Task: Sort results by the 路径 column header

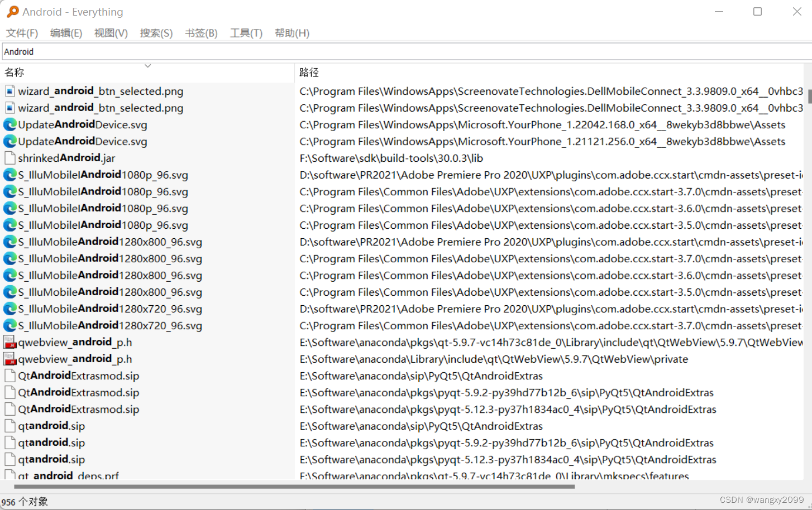Action: 550,72
